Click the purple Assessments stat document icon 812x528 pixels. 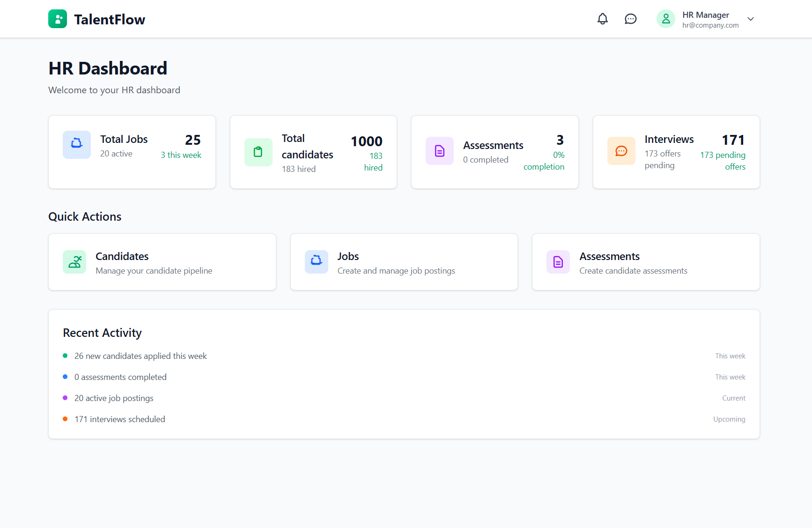(x=440, y=151)
